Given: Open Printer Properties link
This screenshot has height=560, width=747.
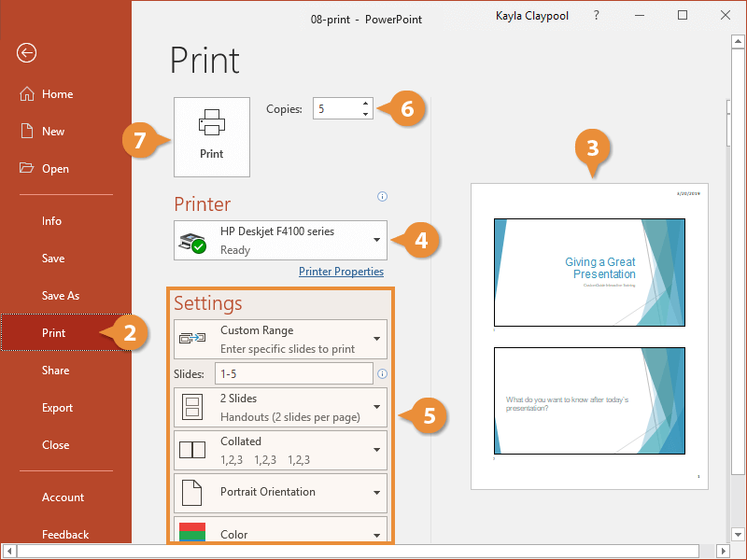Looking at the screenshot, I should click(341, 272).
